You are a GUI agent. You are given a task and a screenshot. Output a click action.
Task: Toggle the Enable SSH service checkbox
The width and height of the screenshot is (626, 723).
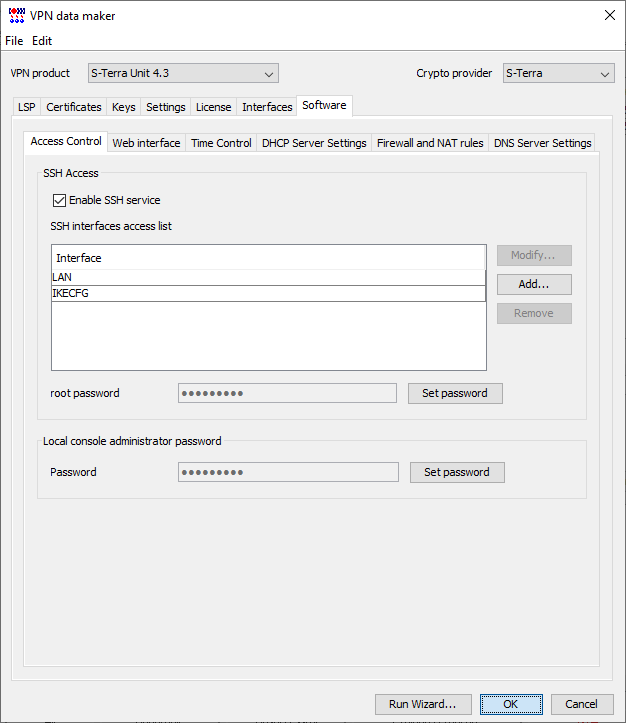pos(59,200)
